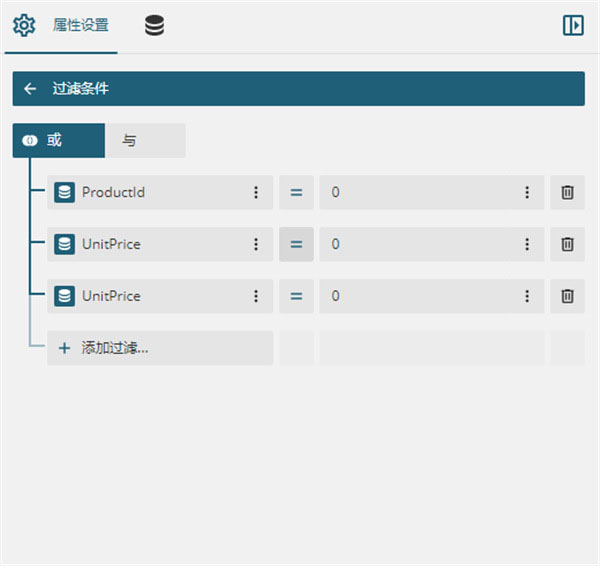The height and width of the screenshot is (566, 600).
Task: Click the database icon on the ProductId field
Action: tap(64, 192)
